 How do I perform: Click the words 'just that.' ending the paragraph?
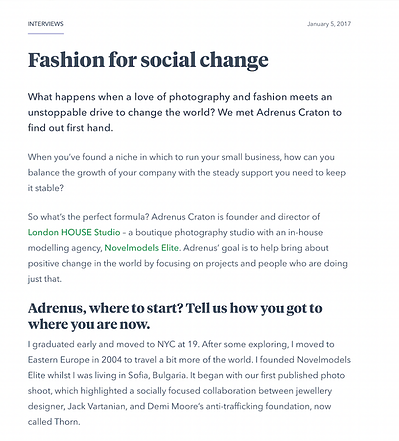(x=45, y=279)
